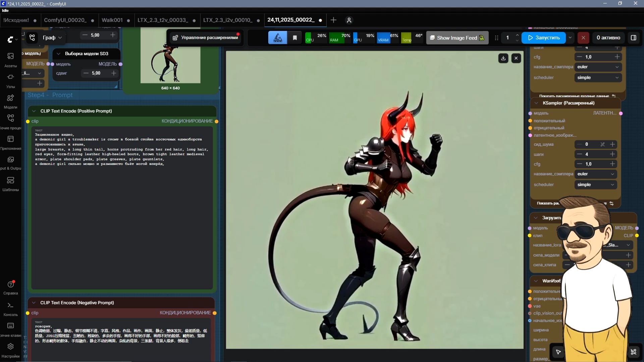Click the negative prompt text field
Viewport: 644px width, 362px height.
click(121, 339)
